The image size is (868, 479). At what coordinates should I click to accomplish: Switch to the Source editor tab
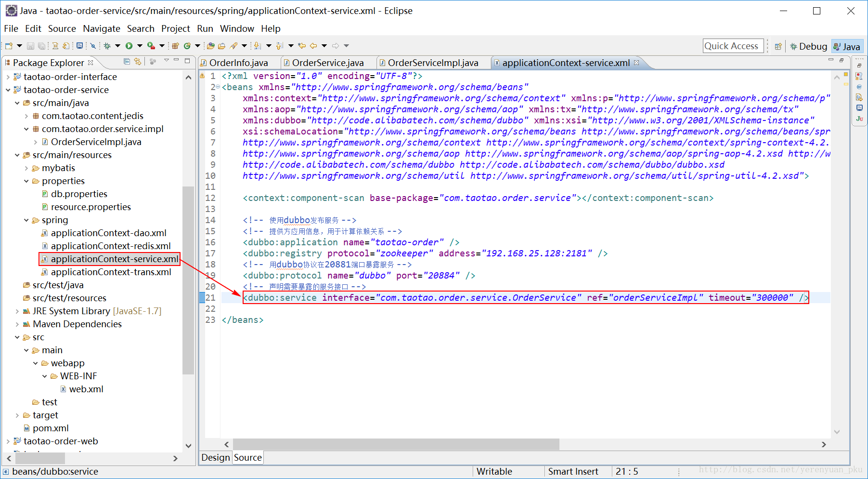pyautogui.click(x=248, y=457)
